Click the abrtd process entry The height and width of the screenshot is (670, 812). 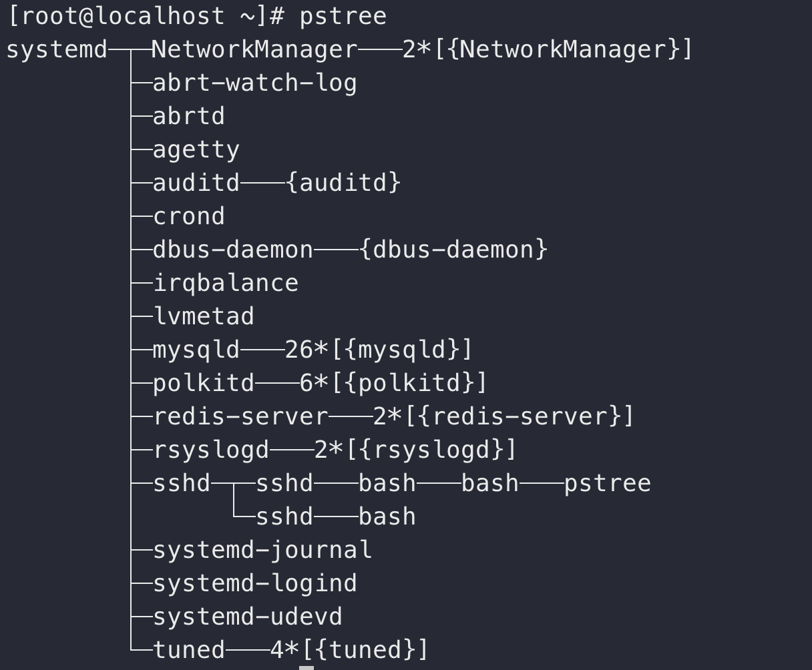coord(188,116)
